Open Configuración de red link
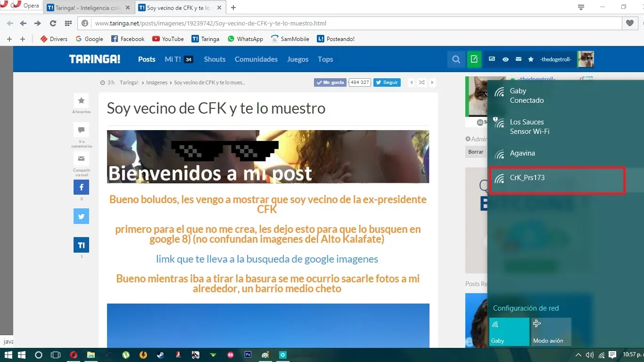 coord(526,308)
